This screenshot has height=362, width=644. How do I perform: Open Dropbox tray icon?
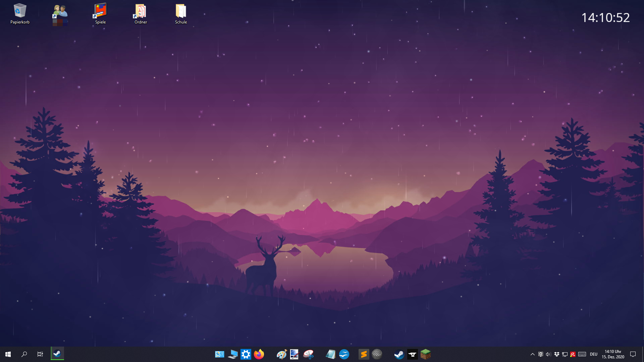tap(557, 354)
